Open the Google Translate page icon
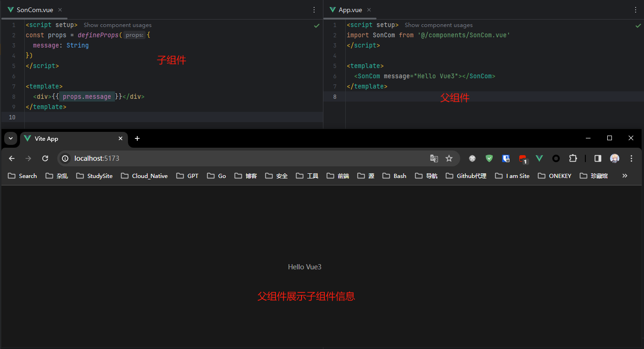644x349 pixels. click(434, 158)
